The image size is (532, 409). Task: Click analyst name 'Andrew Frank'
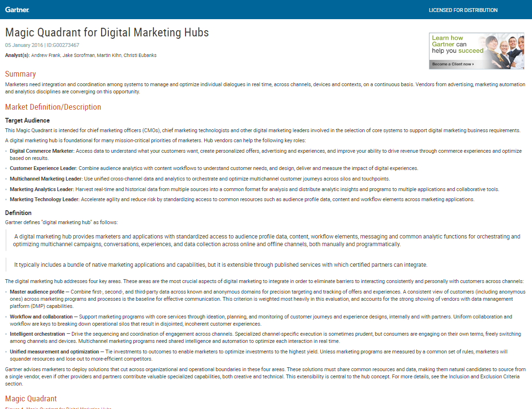coord(46,55)
